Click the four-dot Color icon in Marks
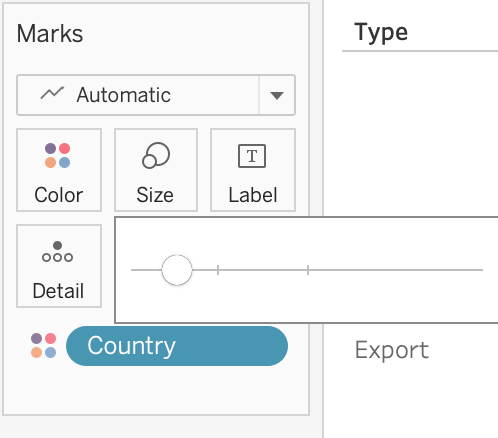The height and width of the screenshot is (438, 498). tap(57, 155)
